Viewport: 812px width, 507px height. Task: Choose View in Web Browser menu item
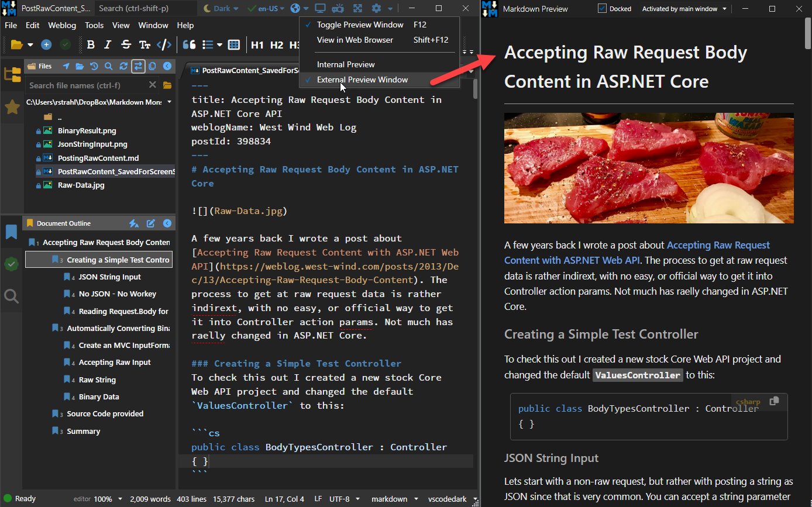click(355, 40)
